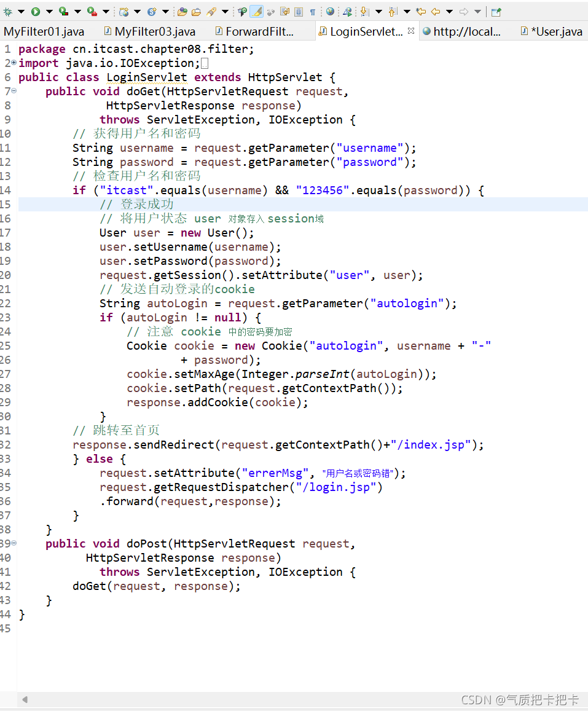Screen dimensions: 588x711
Task: Click HttpServlet superclass name
Action: click(284, 77)
